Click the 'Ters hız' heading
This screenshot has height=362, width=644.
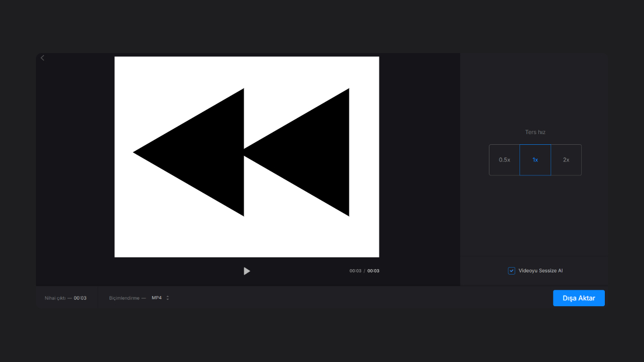point(535,132)
